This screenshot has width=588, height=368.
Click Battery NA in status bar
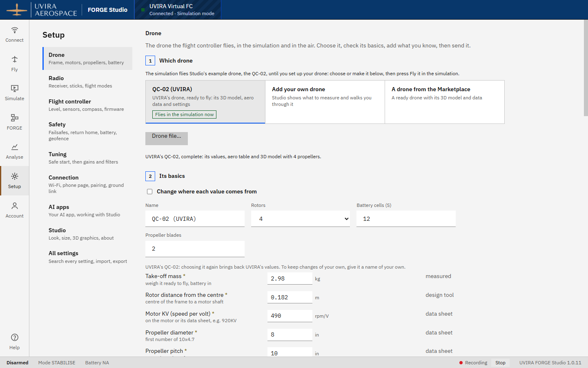point(97,363)
